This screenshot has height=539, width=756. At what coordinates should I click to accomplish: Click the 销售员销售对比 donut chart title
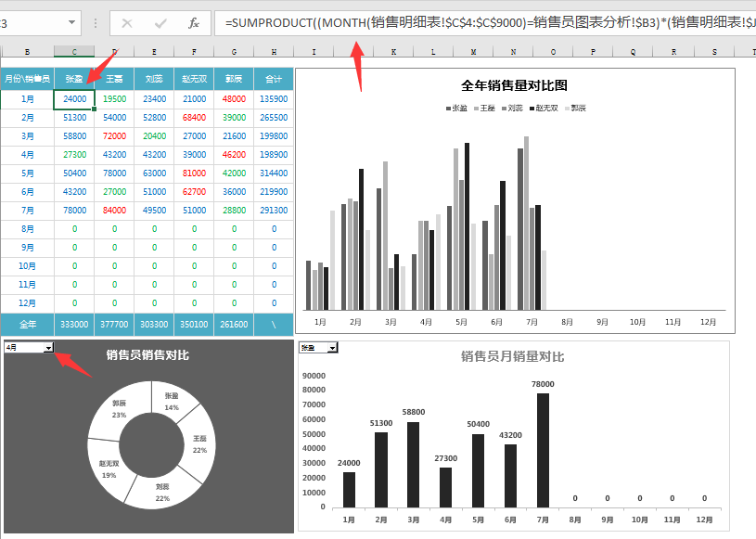tap(147, 355)
